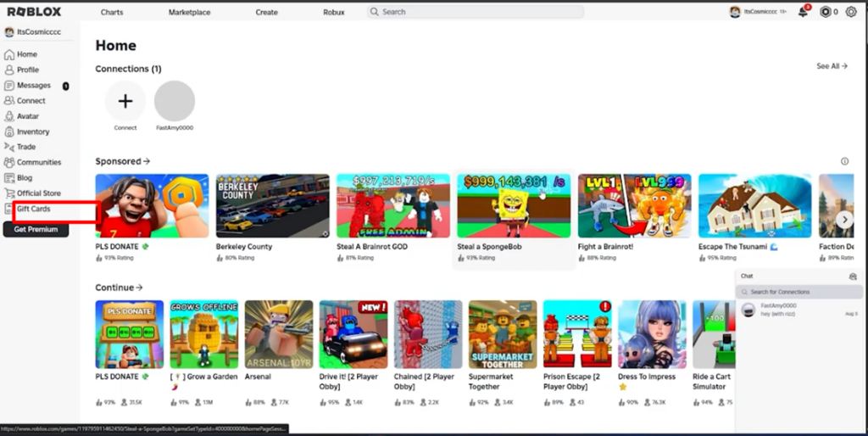Open Steal a SpongeBob thumbnail
This screenshot has width=868, height=436.
514,205
